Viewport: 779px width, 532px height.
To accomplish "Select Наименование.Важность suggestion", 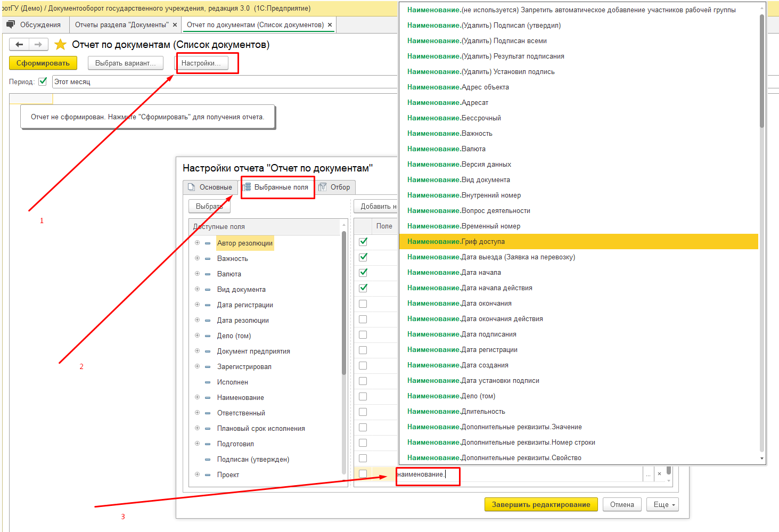I will click(x=578, y=134).
